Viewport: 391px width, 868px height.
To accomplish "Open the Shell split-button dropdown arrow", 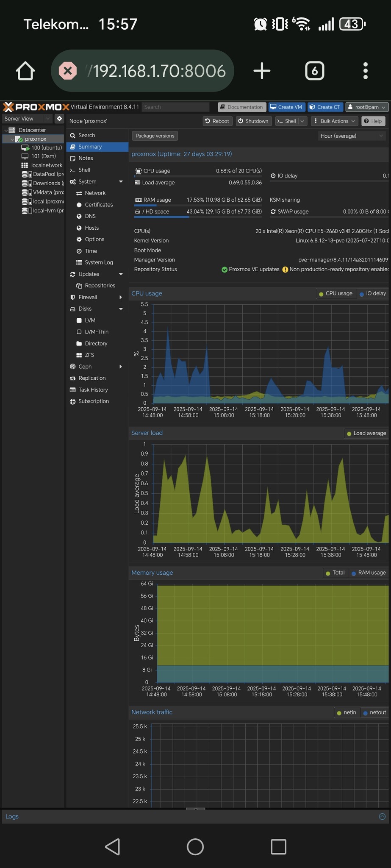I will tap(302, 121).
